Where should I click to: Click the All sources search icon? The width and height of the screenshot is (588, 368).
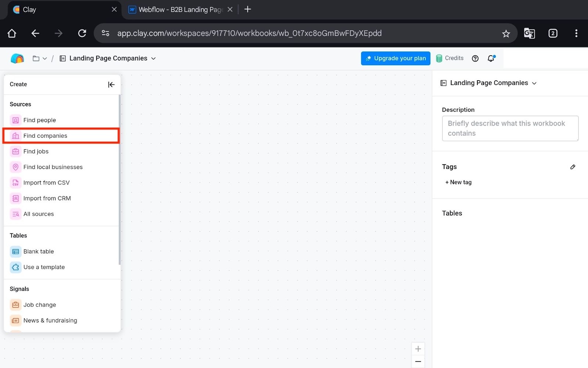pos(15,214)
